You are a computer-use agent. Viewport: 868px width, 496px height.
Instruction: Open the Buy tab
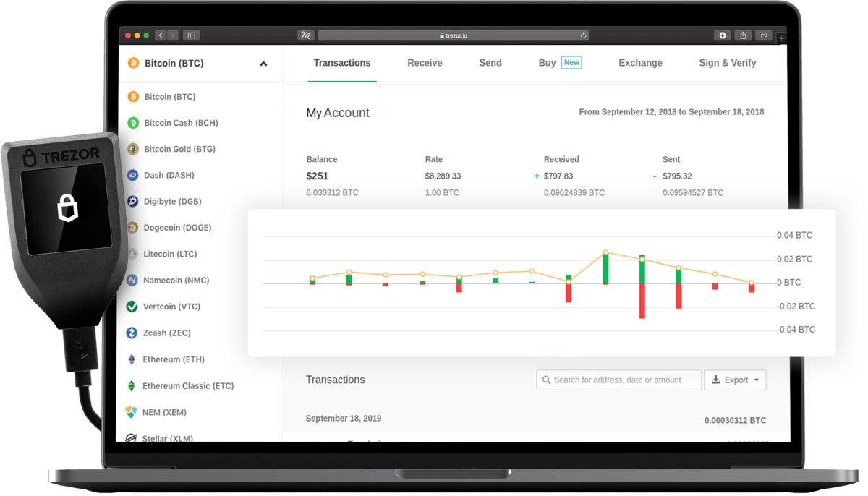click(x=547, y=63)
